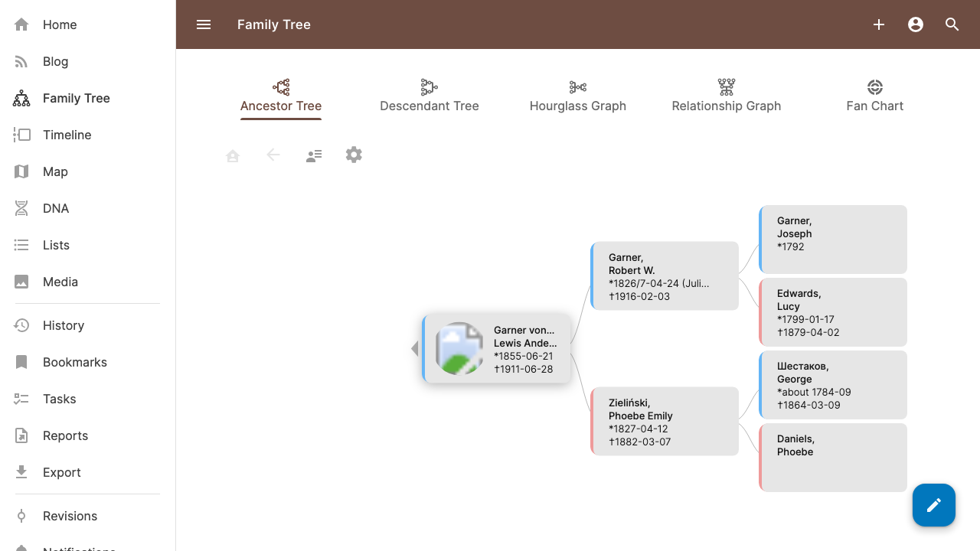Click the Lists icon in sidebar
Screen dimensions: 980x551
pyautogui.click(x=21, y=245)
